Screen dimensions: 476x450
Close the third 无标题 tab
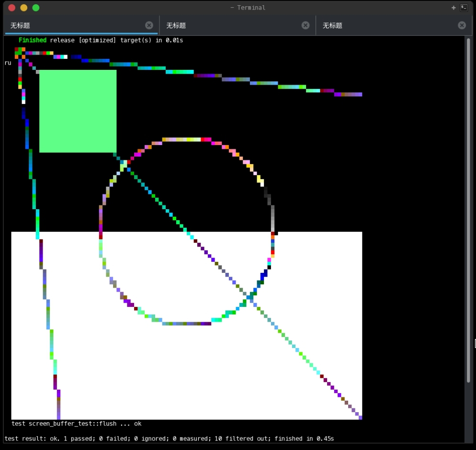click(462, 25)
